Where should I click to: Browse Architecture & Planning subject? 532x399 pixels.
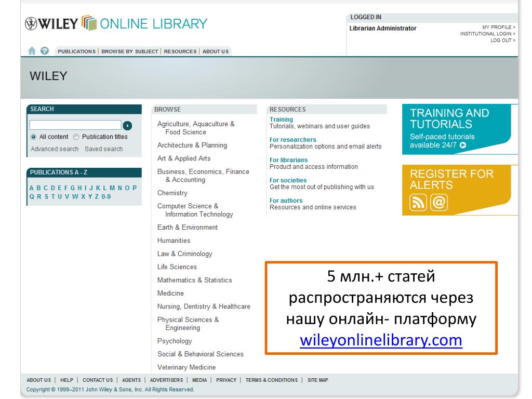[x=192, y=145]
